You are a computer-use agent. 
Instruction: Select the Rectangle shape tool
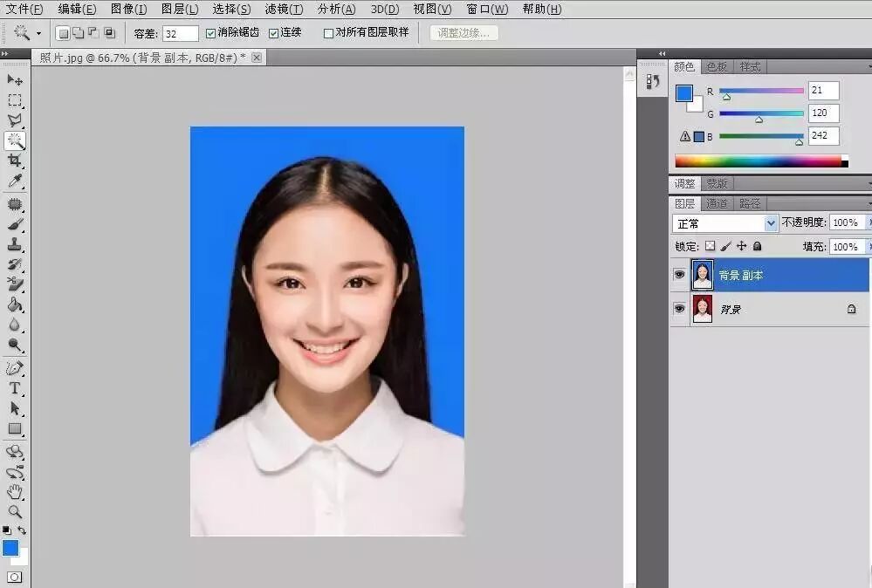pos(15,428)
